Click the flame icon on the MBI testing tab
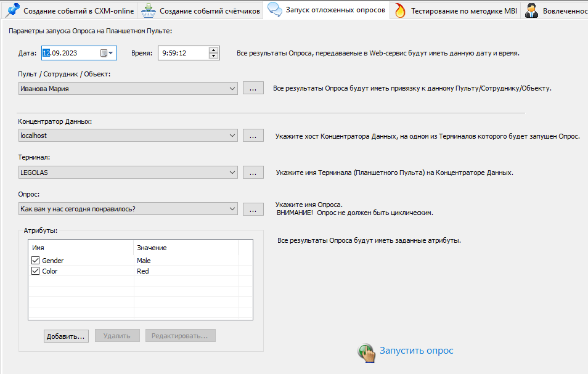Viewport: 588px width, 374px height. (401, 10)
